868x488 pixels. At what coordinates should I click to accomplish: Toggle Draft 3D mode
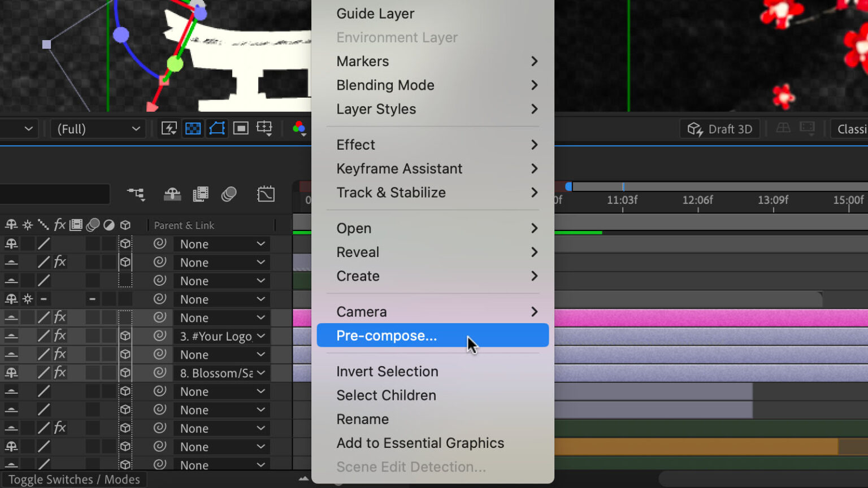[x=719, y=128]
